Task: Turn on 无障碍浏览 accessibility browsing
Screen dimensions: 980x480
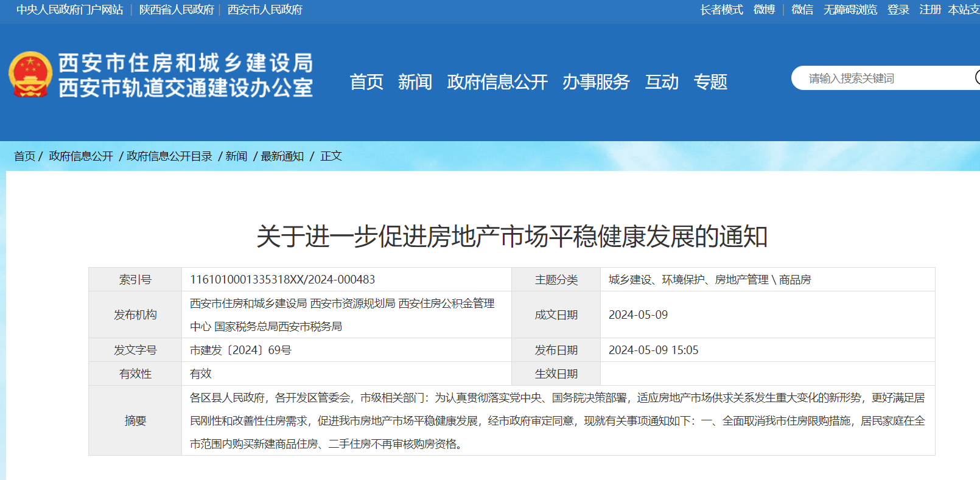Action: pyautogui.click(x=850, y=10)
